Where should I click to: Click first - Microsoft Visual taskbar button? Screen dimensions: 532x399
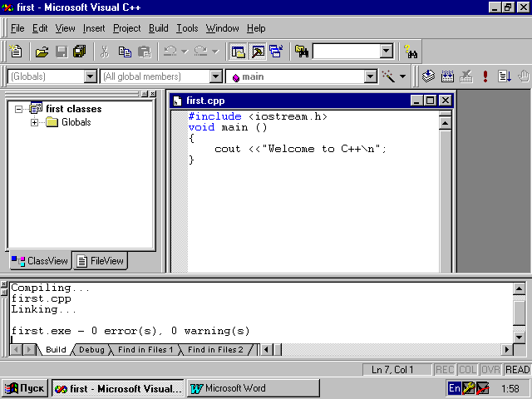click(x=118, y=388)
